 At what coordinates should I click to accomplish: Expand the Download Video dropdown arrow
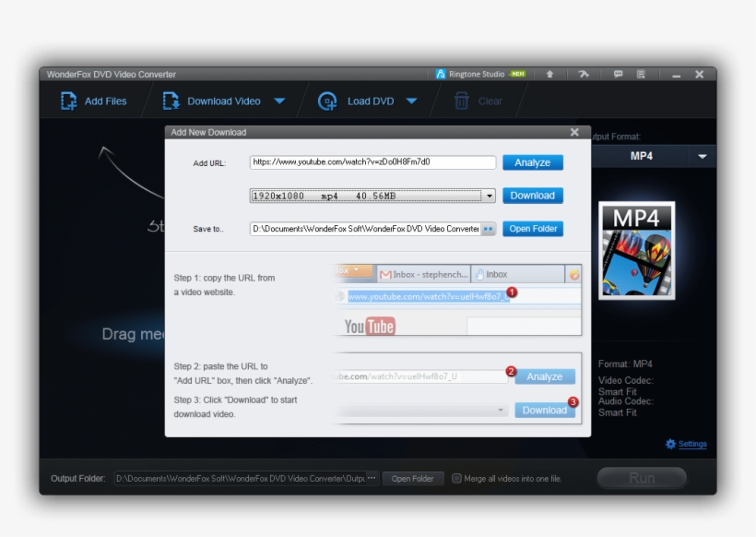point(279,101)
